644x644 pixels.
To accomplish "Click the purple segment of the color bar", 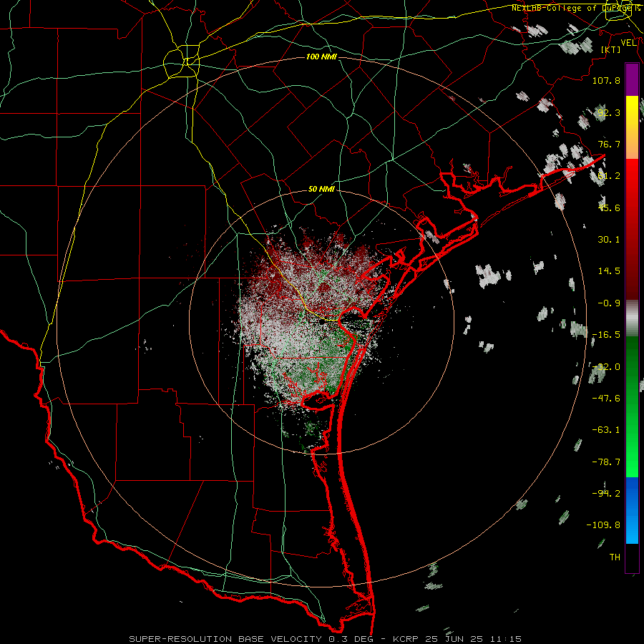I will click(x=632, y=80).
